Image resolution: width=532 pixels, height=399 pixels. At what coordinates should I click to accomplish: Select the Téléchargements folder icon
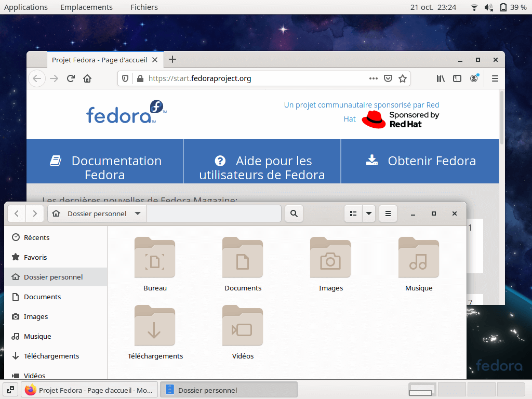[155, 326]
